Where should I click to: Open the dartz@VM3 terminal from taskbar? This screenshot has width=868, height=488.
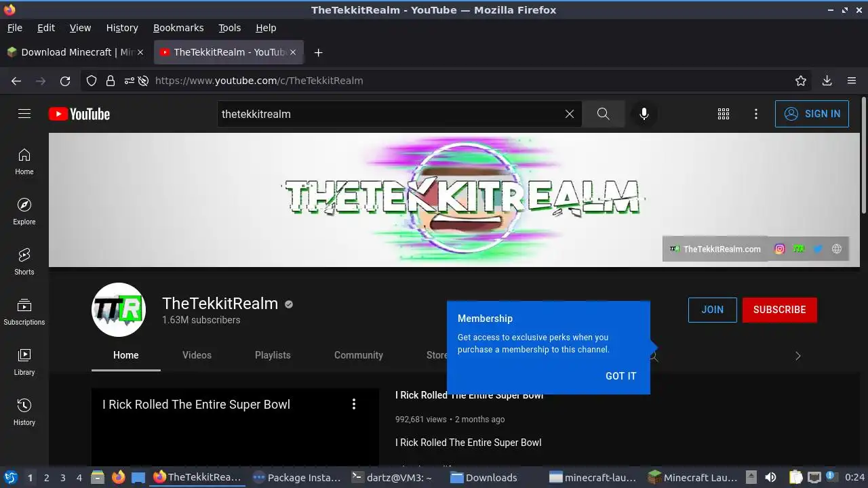pos(393,478)
